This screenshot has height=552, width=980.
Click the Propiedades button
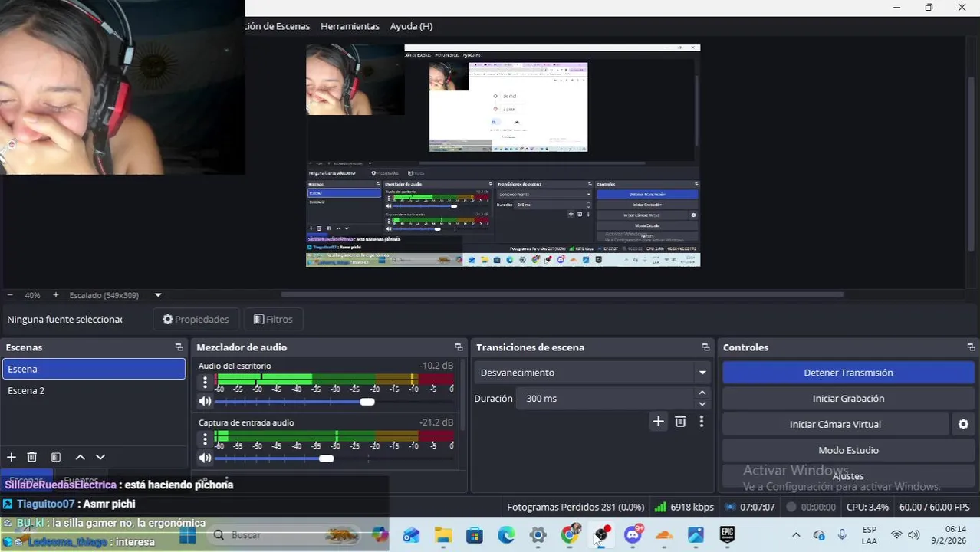click(x=196, y=319)
